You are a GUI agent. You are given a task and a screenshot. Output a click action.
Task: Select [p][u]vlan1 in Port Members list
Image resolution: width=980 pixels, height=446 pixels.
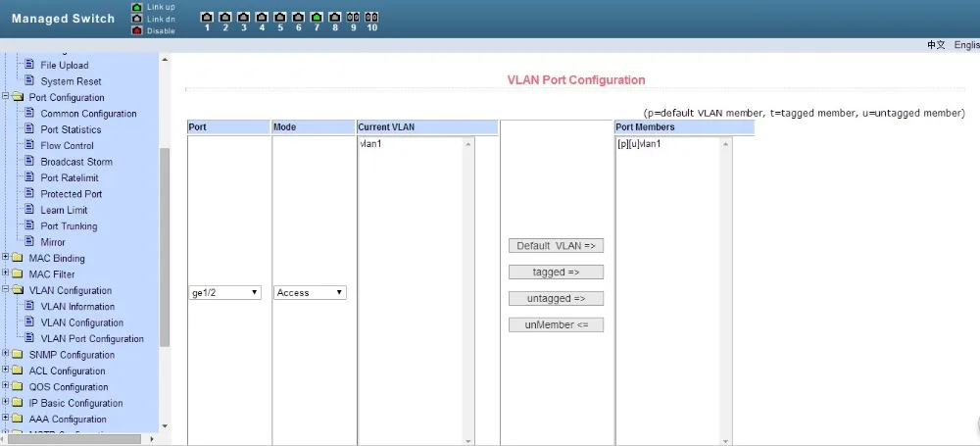tap(639, 144)
